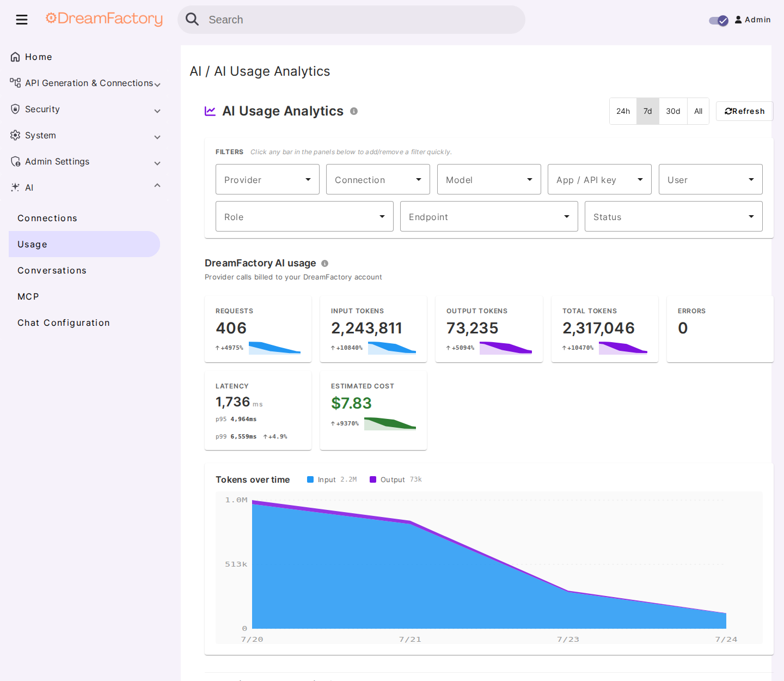Viewport: 784px width, 681px height.
Task: Open the App / API key dropdown
Action: 599,179
